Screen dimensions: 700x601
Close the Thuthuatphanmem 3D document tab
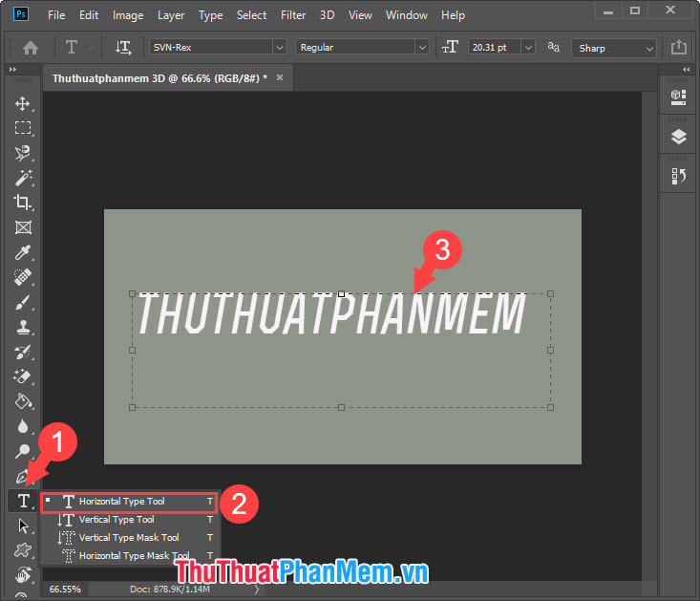tap(280, 77)
